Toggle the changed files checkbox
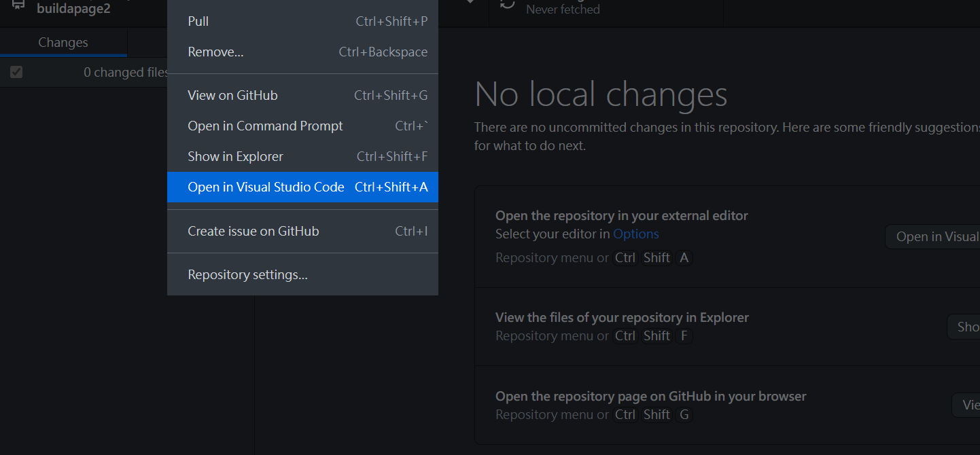Screen dimensions: 980x455 (x=16, y=72)
